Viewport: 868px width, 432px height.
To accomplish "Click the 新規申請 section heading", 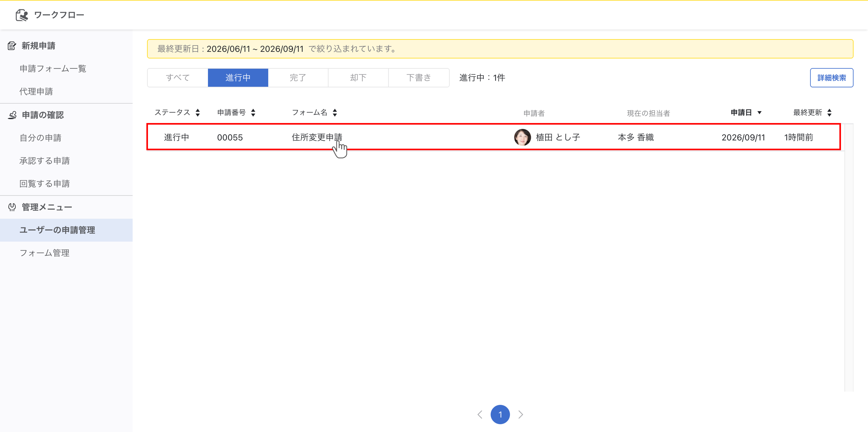I will pyautogui.click(x=38, y=46).
